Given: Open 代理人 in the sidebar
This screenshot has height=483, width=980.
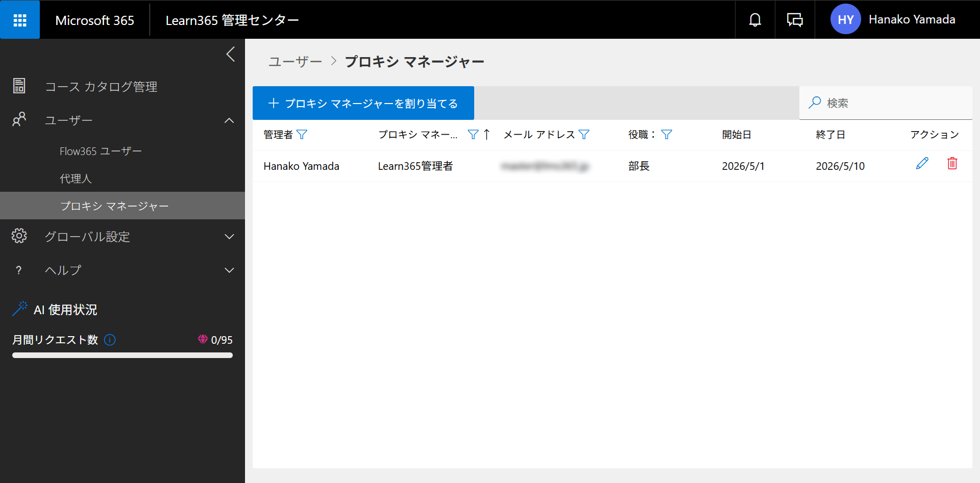Looking at the screenshot, I should point(76,179).
